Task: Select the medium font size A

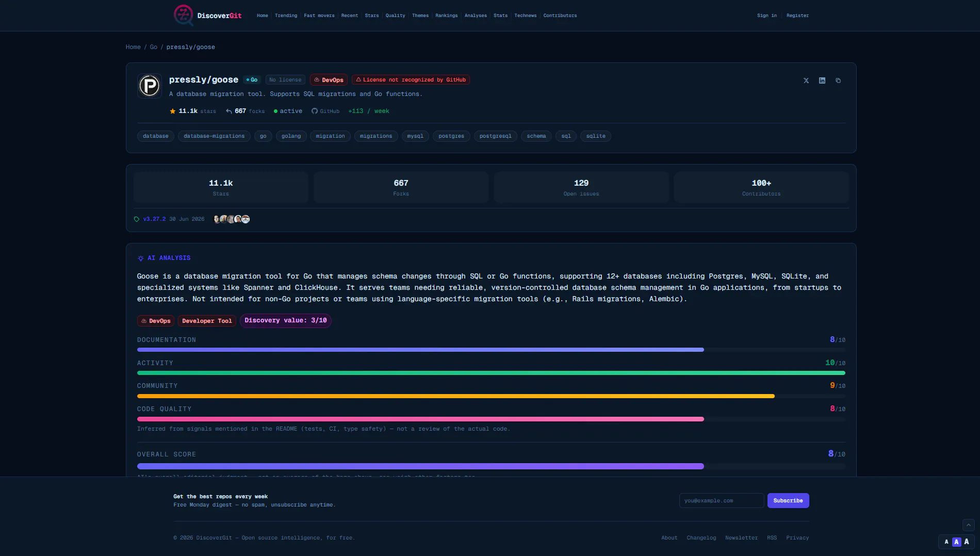Action: (957, 542)
